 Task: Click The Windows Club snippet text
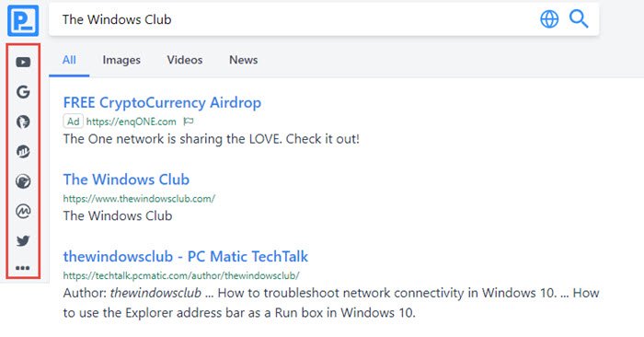[x=118, y=215]
